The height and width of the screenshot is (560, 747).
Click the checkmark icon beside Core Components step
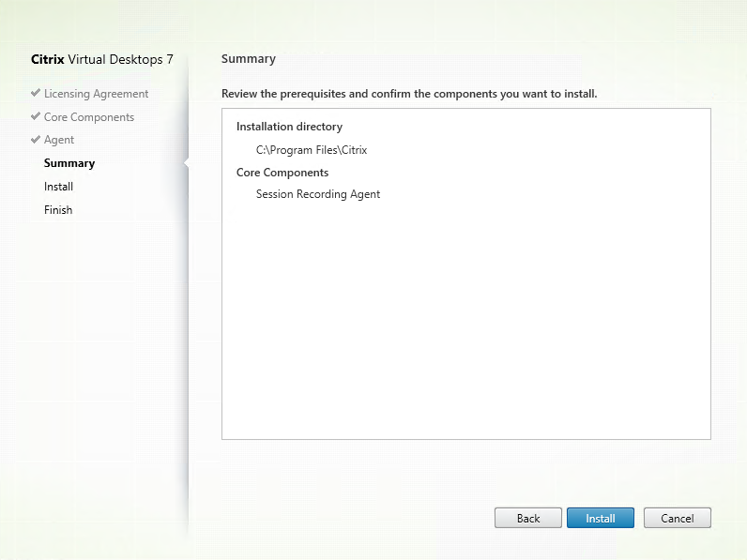pos(36,117)
